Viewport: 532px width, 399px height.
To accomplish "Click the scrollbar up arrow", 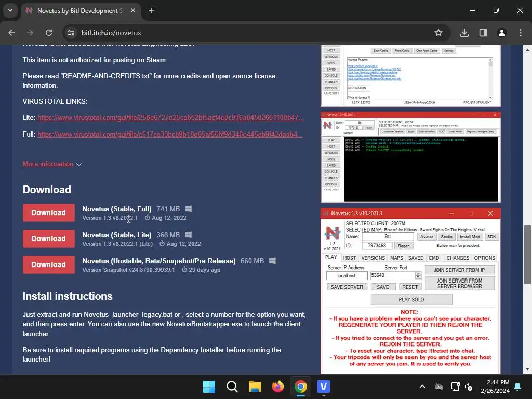I will pos(527,50).
